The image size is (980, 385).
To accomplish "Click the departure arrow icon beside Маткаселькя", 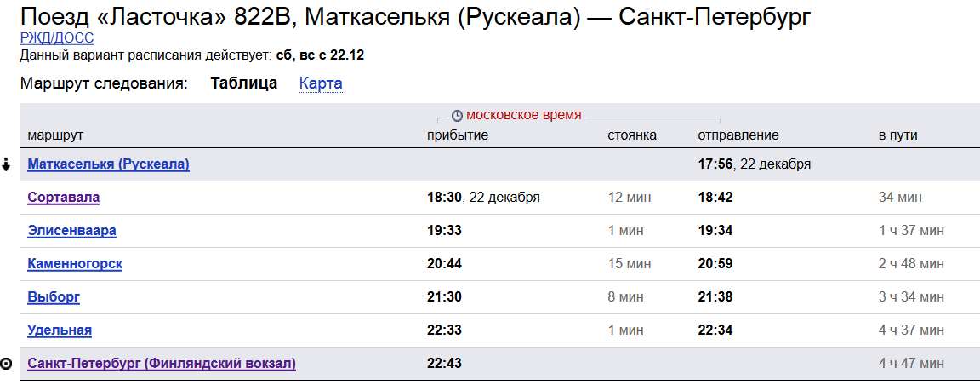I will pos(7,164).
